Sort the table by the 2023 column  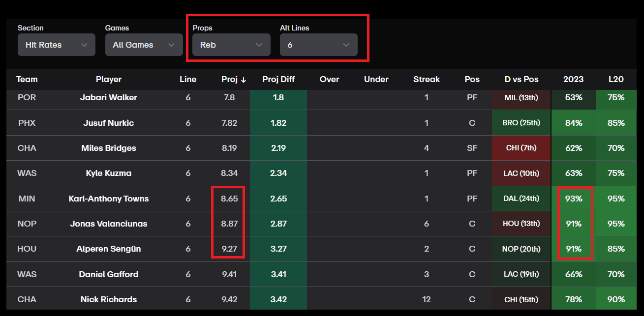coord(574,79)
